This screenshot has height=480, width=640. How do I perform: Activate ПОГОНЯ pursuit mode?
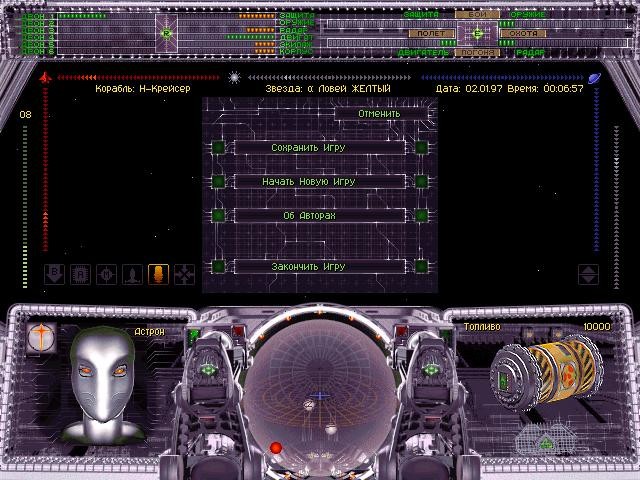[x=477, y=53]
